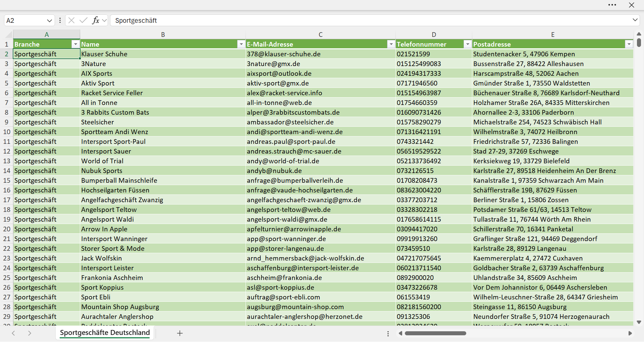Select the cell Klauser Schuhe

(163, 54)
